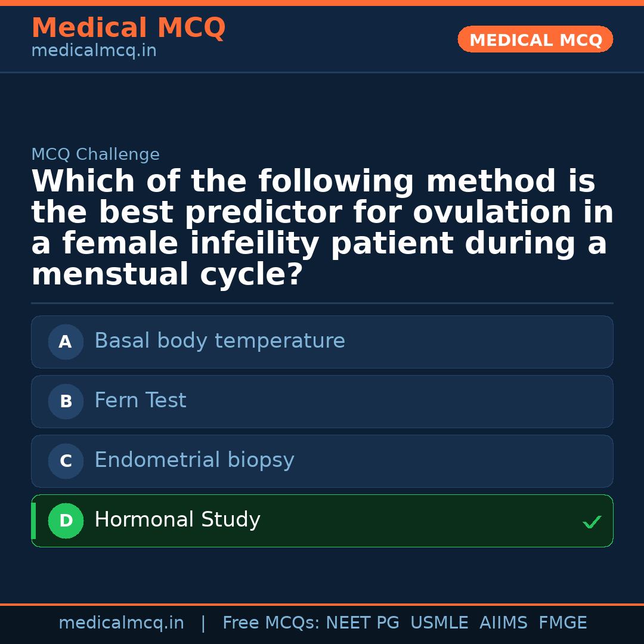This screenshot has height=644, width=644.
Task: Open the NEET PG category
Action: 362,623
